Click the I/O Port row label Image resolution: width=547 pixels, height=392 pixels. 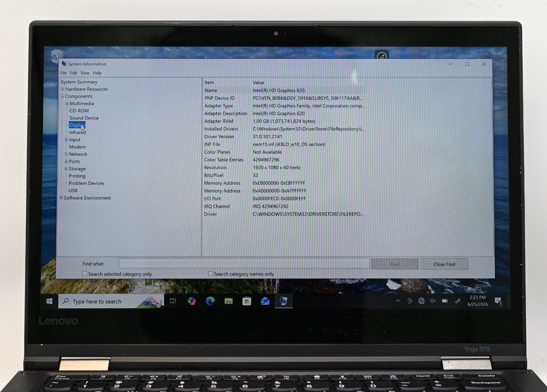click(212, 198)
